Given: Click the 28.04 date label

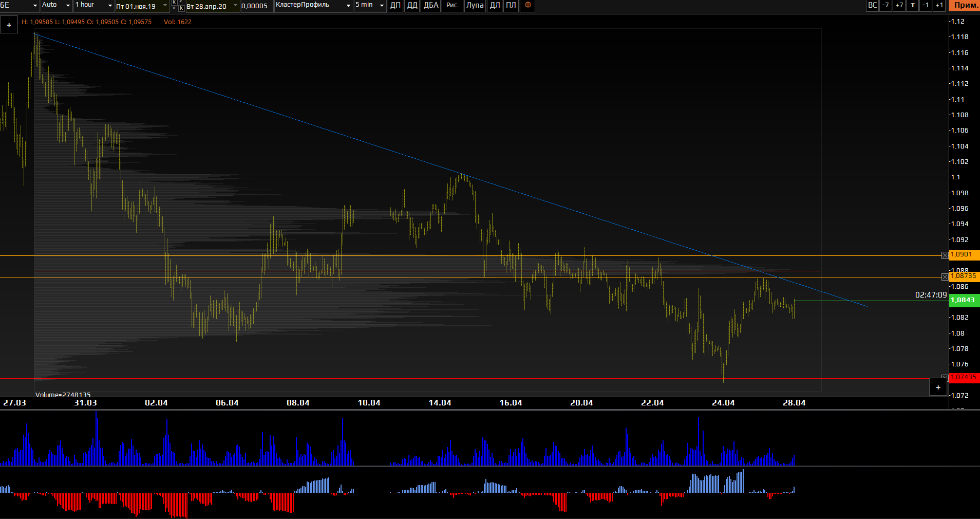Looking at the screenshot, I should coord(794,403).
